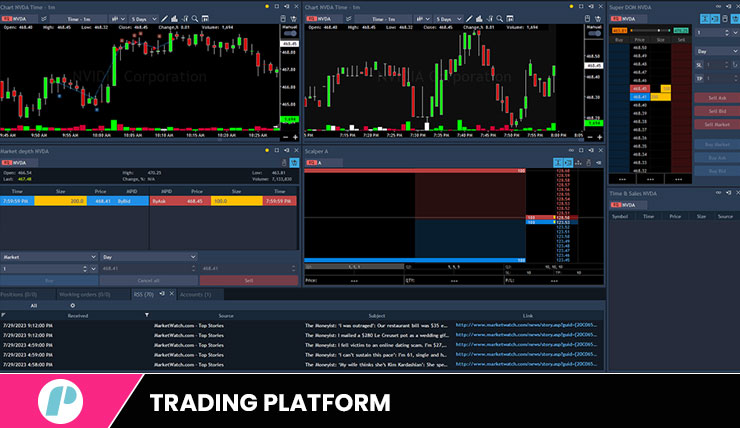Click the lock icon in Market depth panel

(284, 163)
